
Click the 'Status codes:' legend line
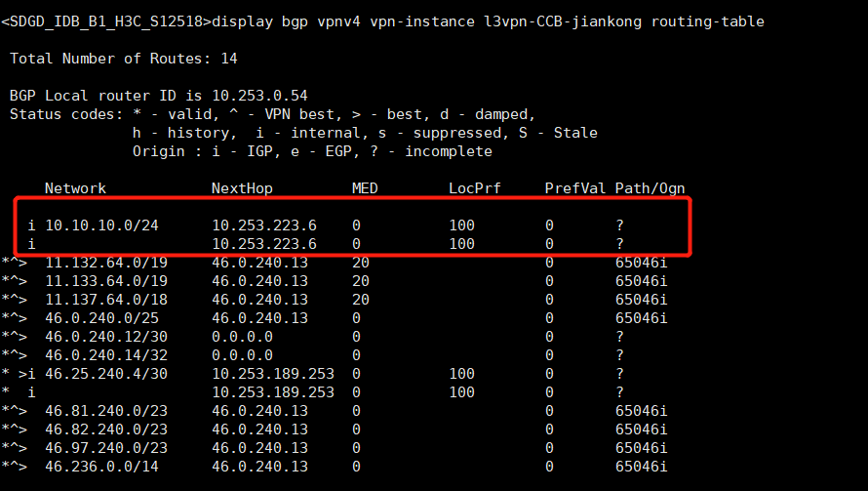click(x=272, y=114)
